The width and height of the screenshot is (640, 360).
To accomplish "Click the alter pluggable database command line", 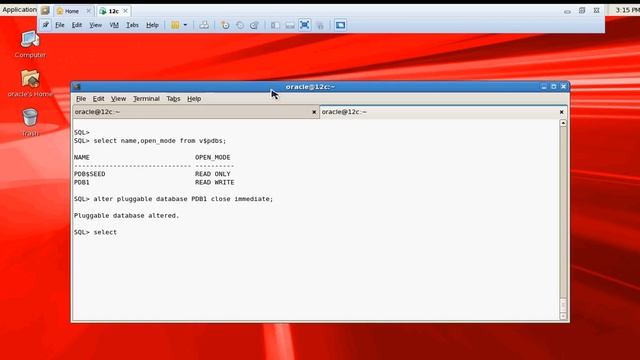I will 173,199.
